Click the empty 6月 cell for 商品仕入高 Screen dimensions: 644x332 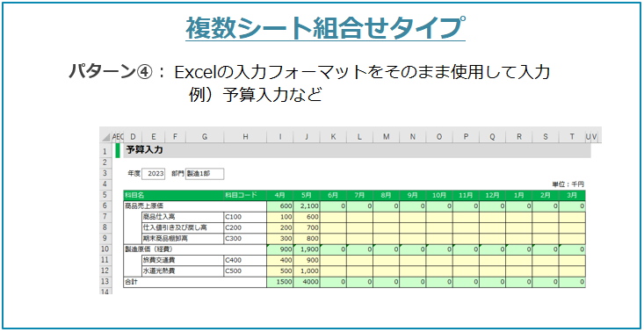point(333,217)
